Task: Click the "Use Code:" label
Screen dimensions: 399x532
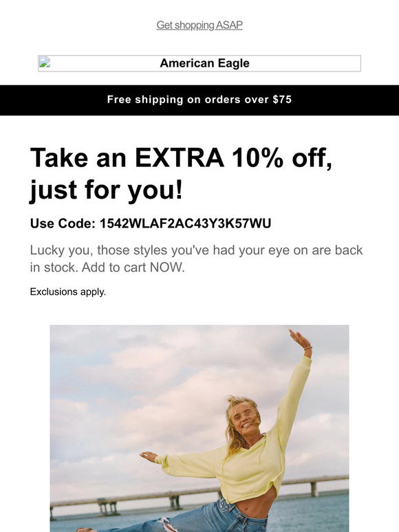Action: pyautogui.click(x=63, y=223)
